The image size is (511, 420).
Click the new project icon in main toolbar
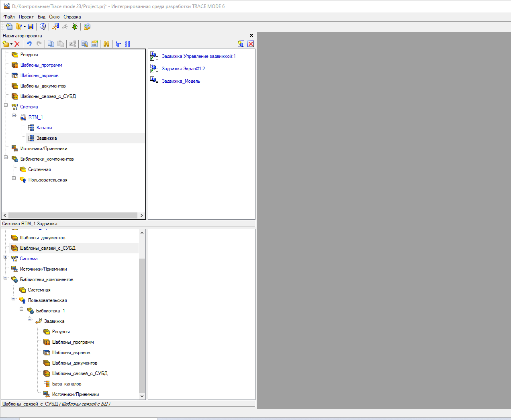coord(9,27)
